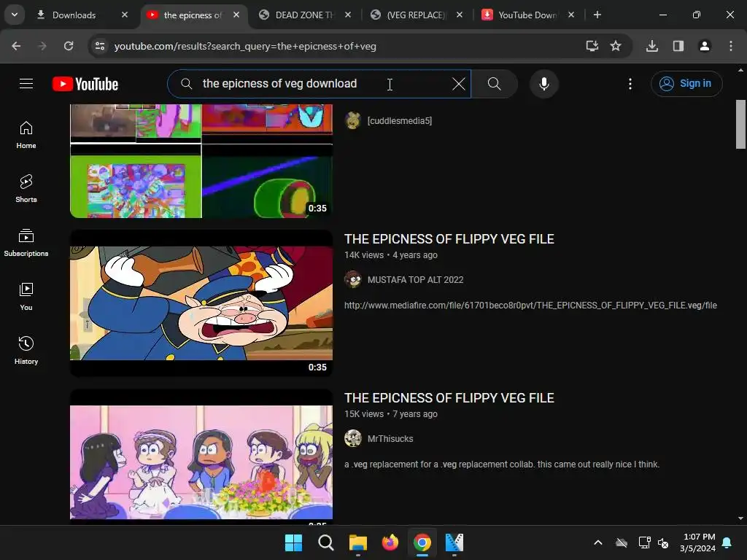Open a new browser tab

click(x=597, y=15)
